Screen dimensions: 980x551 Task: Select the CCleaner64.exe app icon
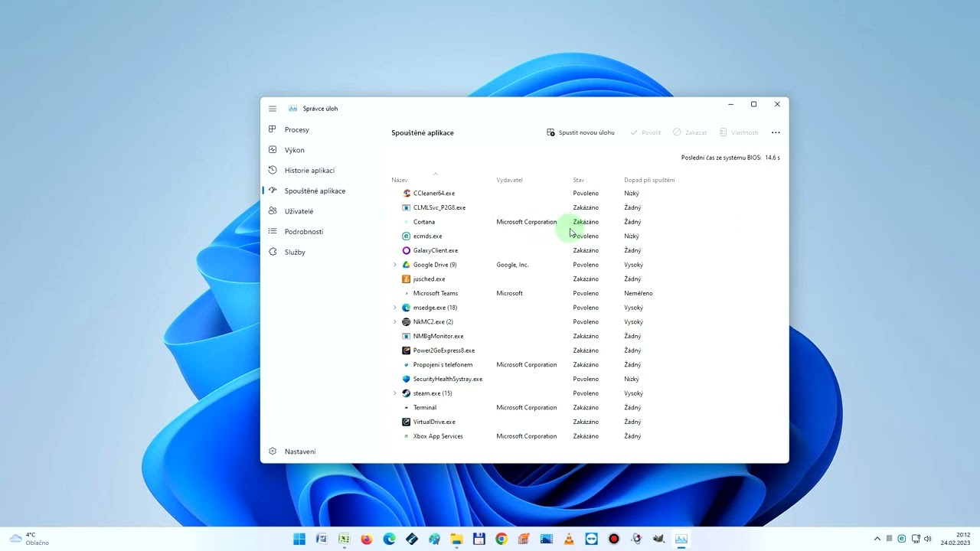(x=407, y=193)
